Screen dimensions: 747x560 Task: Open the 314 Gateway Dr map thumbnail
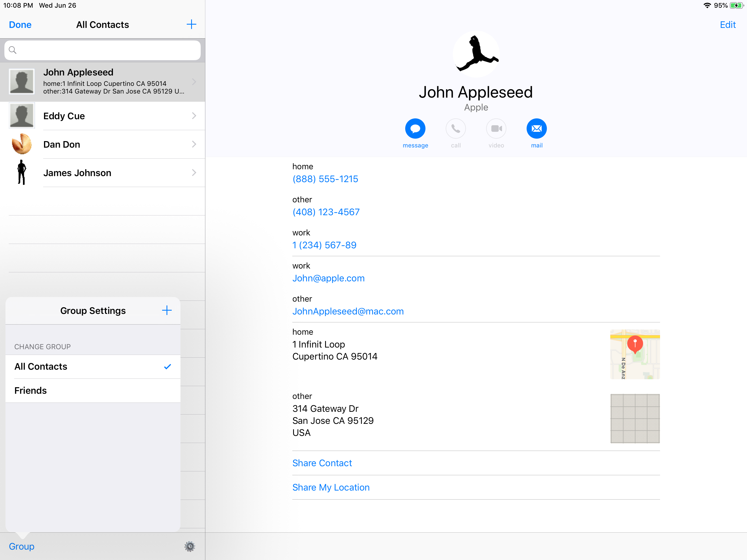635,418
